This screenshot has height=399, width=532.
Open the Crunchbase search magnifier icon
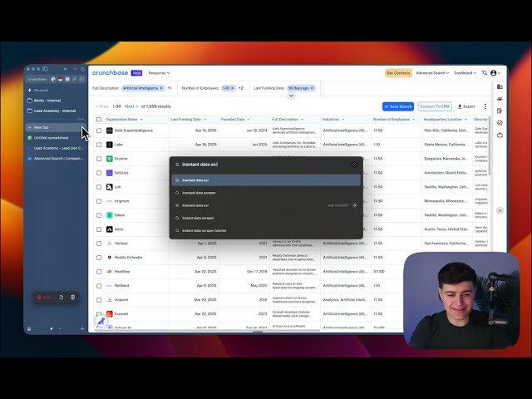[484, 73]
